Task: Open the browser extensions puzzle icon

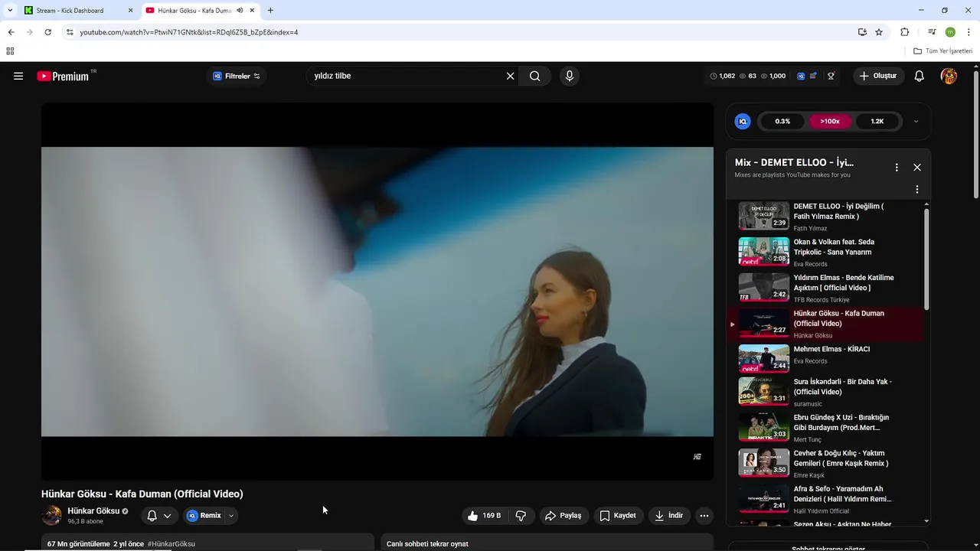Action: pos(904,32)
